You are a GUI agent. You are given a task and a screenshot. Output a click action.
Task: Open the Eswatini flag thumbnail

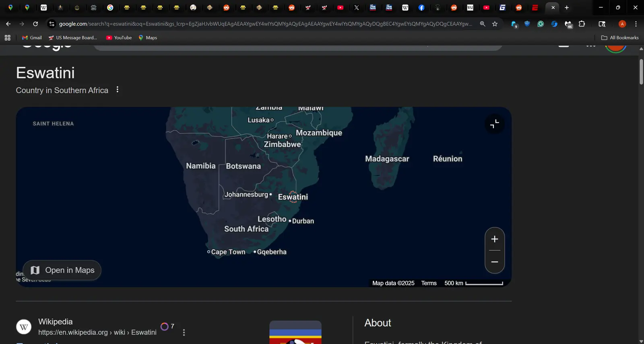295,332
